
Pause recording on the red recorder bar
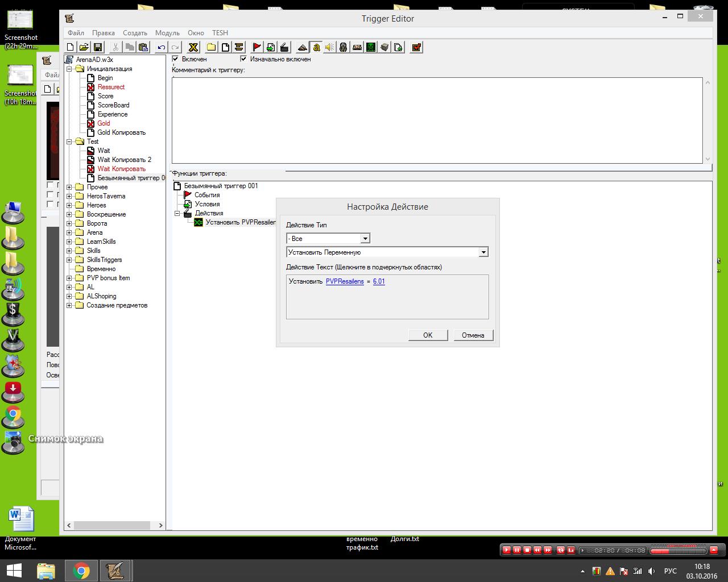coord(516,550)
